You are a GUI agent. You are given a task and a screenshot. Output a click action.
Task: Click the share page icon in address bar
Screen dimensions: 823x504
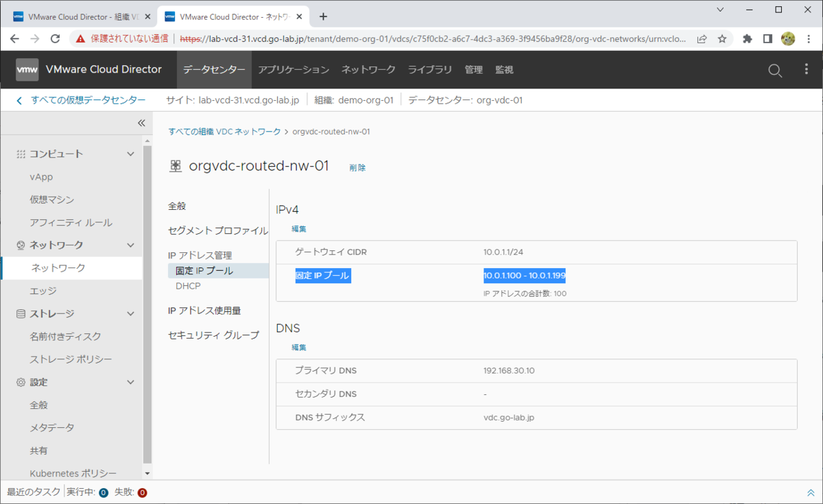click(702, 39)
